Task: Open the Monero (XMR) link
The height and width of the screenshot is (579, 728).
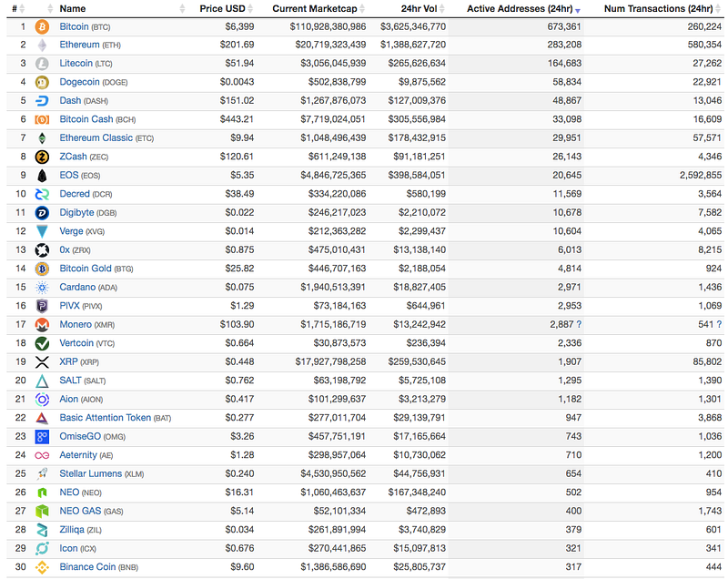Action: (86, 325)
